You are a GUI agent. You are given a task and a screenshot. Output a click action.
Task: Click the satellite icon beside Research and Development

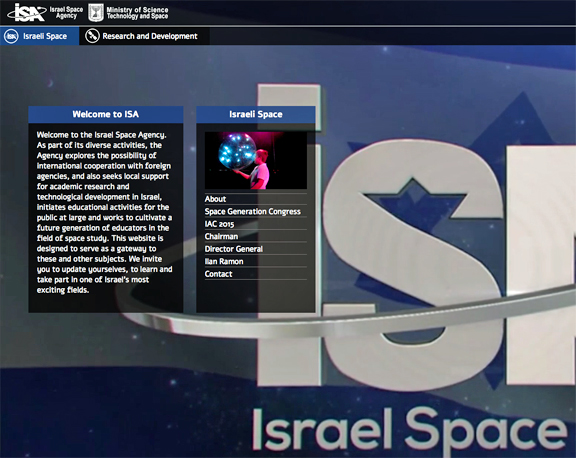pyautogui.click(x=92, y=36)
